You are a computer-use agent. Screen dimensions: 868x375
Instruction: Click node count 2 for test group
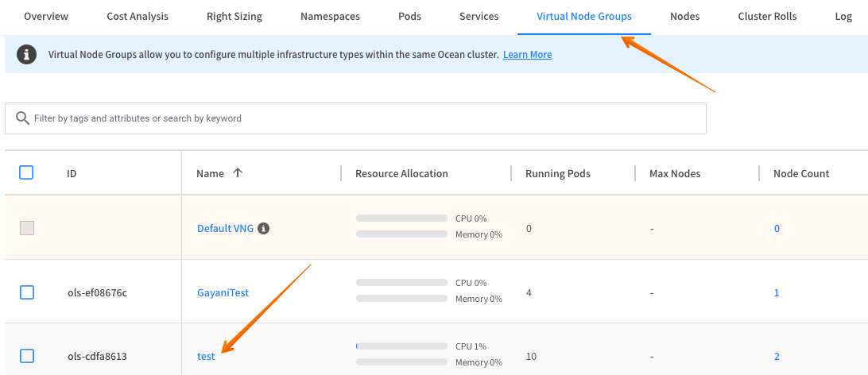point(777,357)
